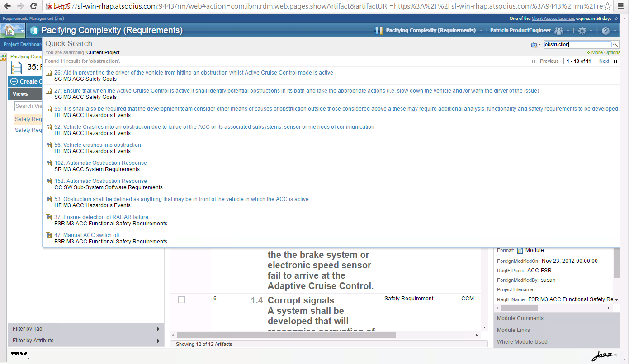Open the Client Access Licenses link
629x364 pixels.
coord(553,19)
